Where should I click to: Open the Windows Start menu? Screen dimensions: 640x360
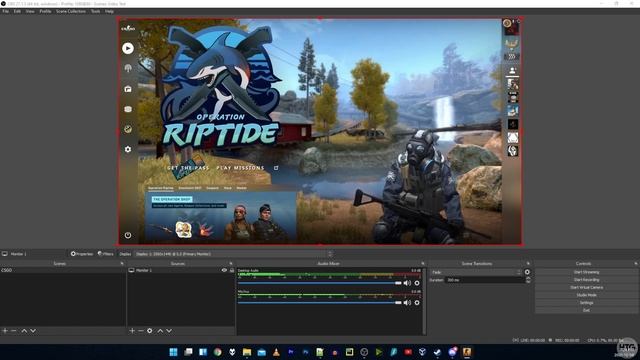tap(173, 352)
